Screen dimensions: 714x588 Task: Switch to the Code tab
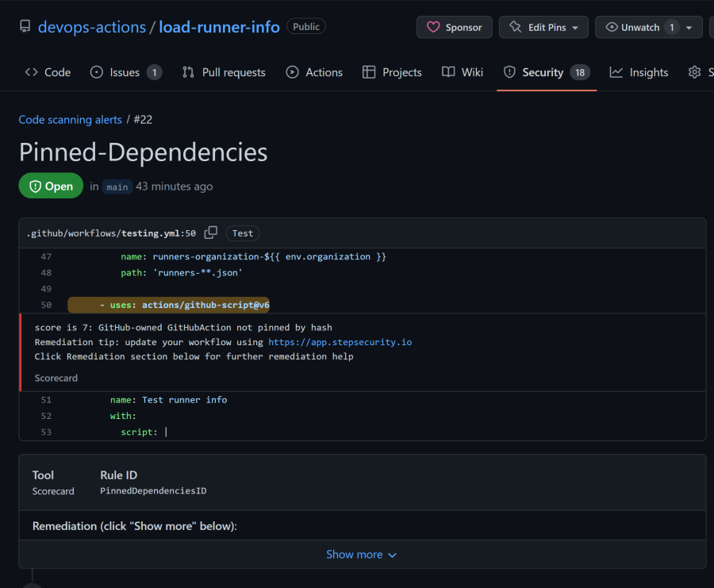[48, 72]
